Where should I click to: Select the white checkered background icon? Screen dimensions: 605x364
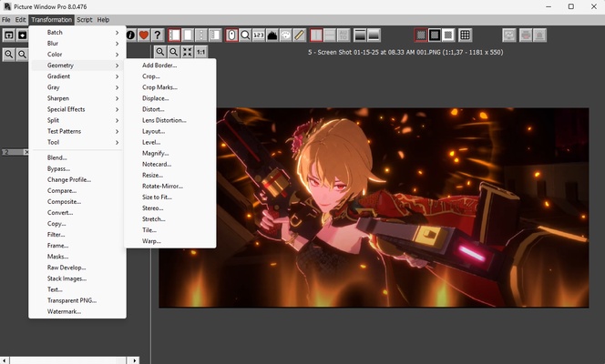448,35
